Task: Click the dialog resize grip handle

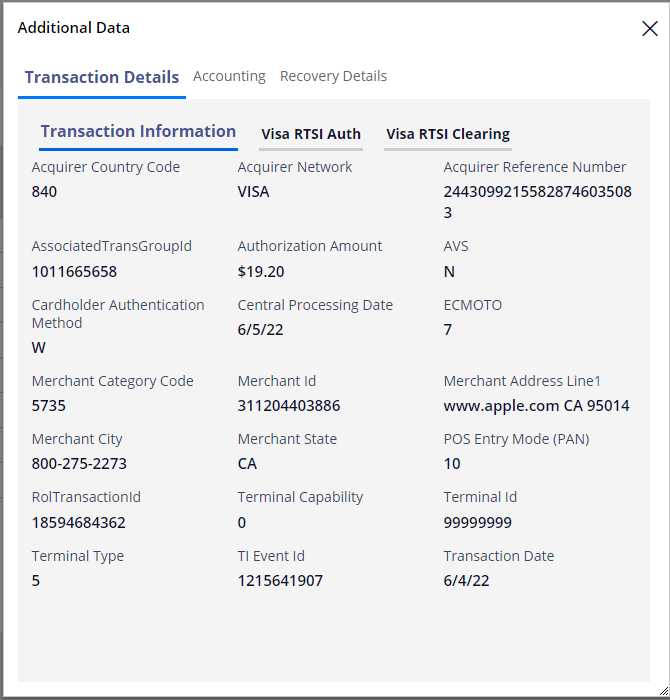Action: 663,691
